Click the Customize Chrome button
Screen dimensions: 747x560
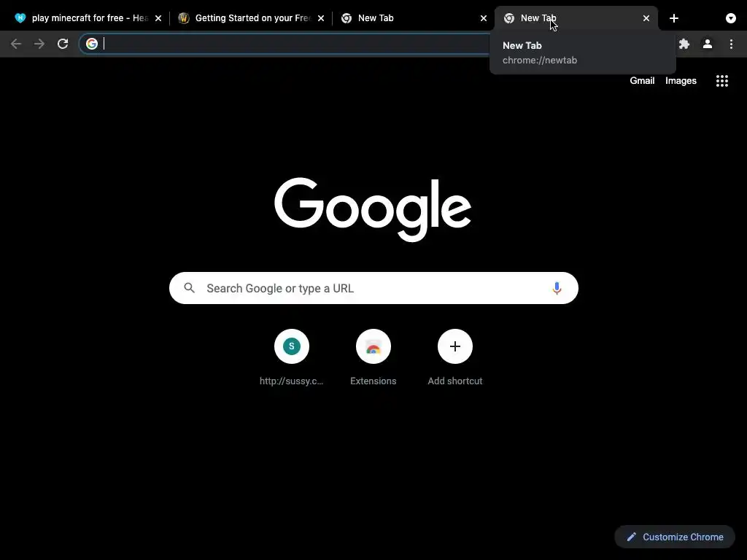click(x=675, y=537)
